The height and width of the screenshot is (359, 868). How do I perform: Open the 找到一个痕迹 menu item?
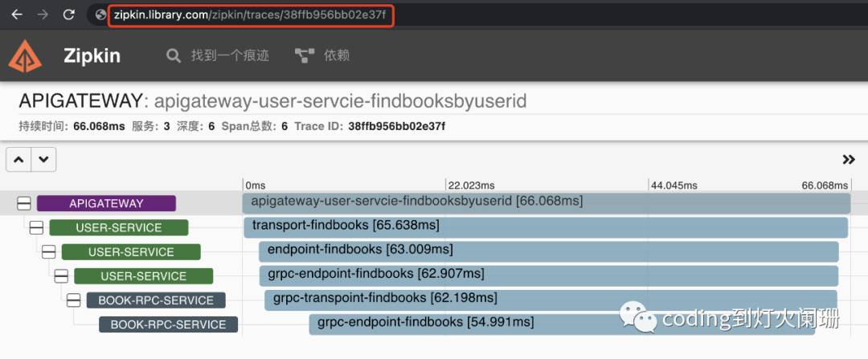pyautogui.click(x=230, y=55)
